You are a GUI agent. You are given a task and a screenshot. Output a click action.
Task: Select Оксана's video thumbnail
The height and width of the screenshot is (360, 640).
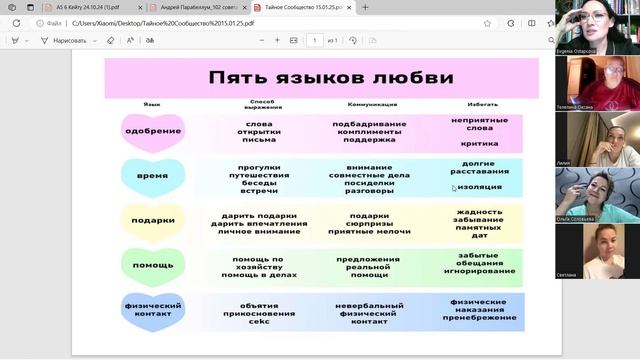click(x=598, y=83)
